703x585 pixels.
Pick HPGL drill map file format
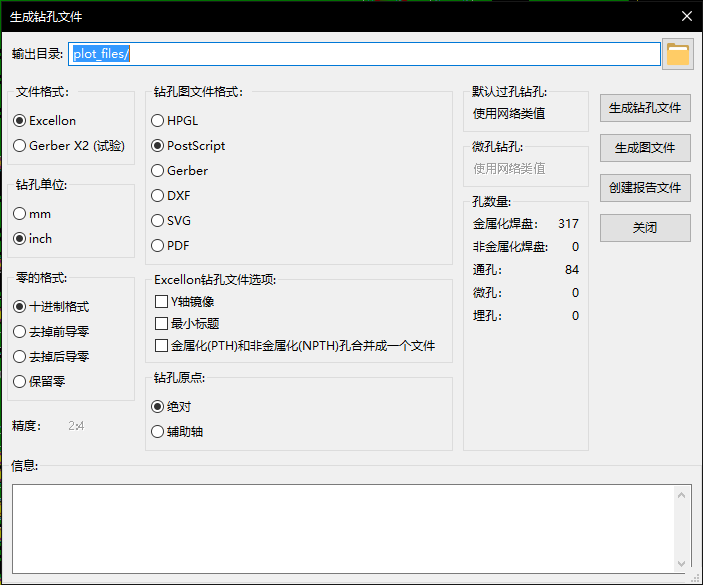tap(158, 121)
